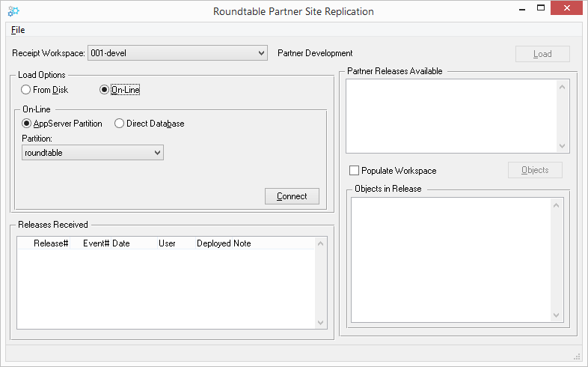Click down arrow in Partner Releases Available list
This screenshot has width=588, height=367.
(x=562, y=145)
